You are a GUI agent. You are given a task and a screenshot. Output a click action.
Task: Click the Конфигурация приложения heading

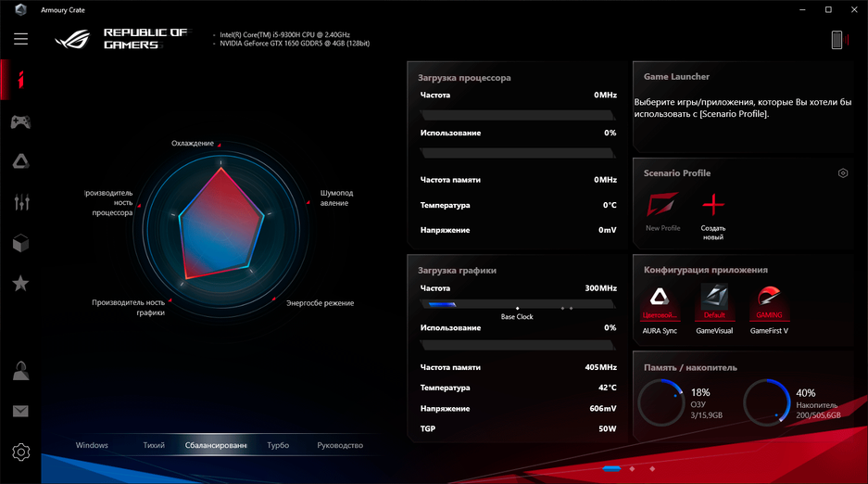pos(705,270)
